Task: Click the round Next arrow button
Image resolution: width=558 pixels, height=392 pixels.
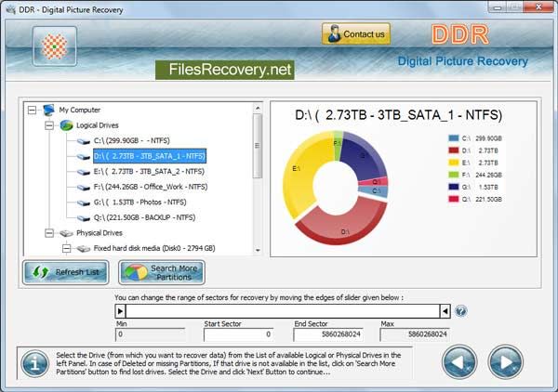Action: 505,361
